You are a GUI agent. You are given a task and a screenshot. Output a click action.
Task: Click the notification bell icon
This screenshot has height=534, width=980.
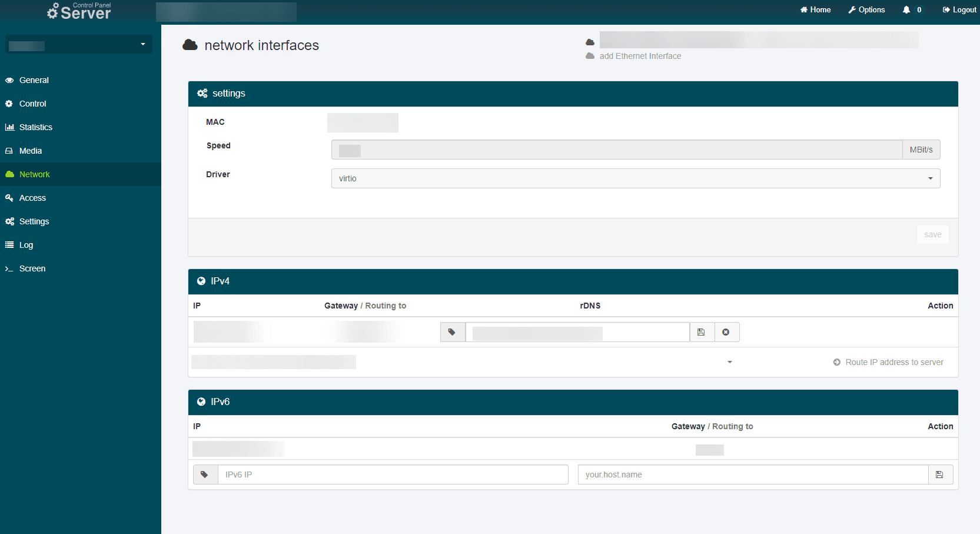[906, 9]
